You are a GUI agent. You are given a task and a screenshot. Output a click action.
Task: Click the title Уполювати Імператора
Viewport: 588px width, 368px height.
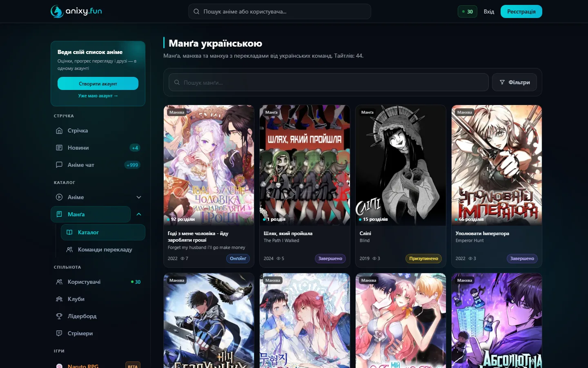pyautogui.click(x=482, y=233)
